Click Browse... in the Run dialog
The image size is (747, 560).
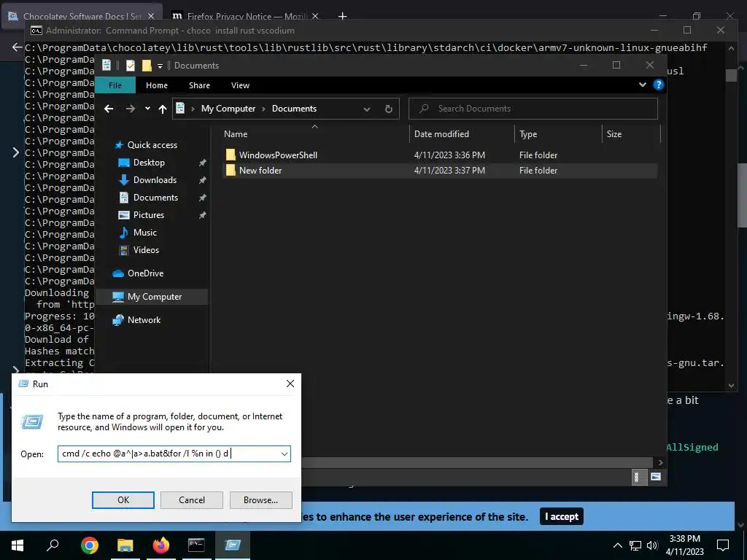pos(260,500)
